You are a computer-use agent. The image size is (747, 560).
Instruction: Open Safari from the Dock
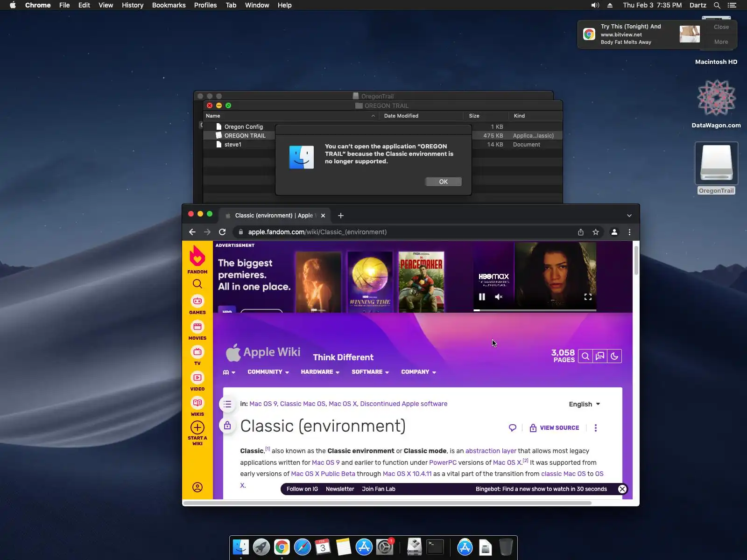click(x=303, y=547)
